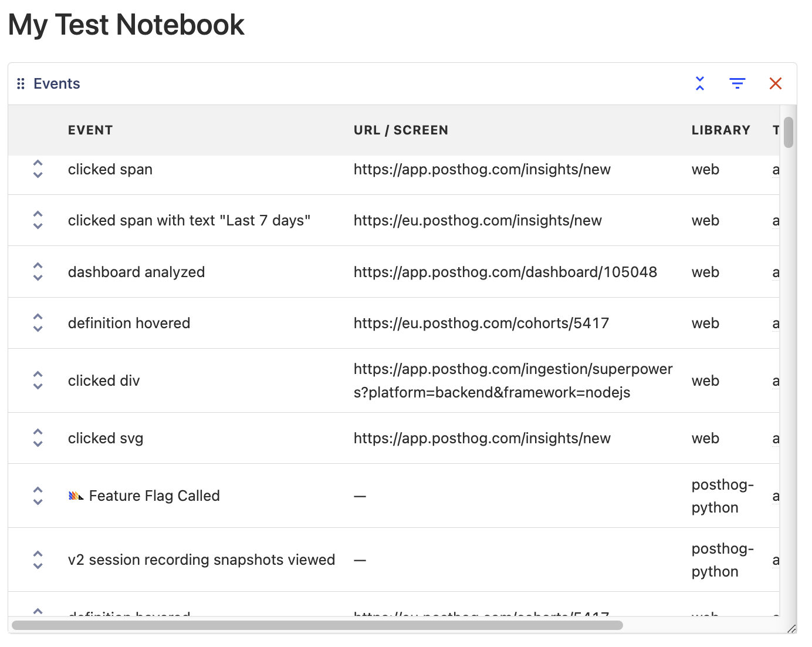Click the Feature Flag Called PostHog icon
812x647 pixels.
[76, 496]
